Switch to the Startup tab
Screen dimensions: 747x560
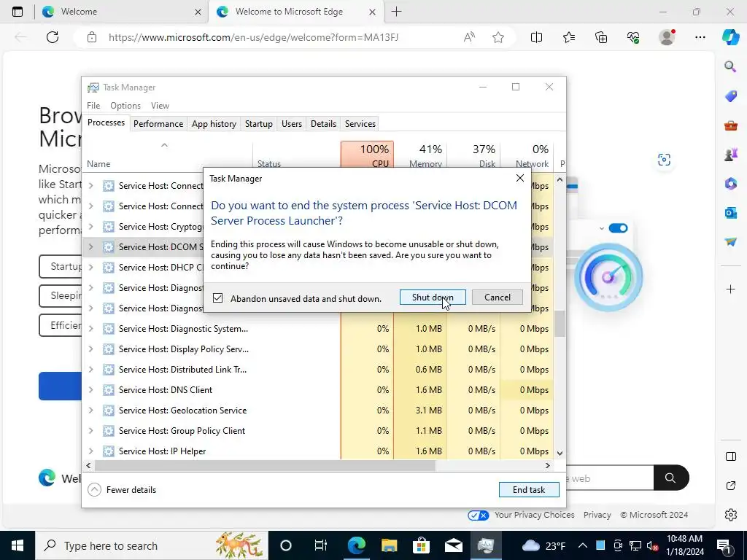(259, 124)
